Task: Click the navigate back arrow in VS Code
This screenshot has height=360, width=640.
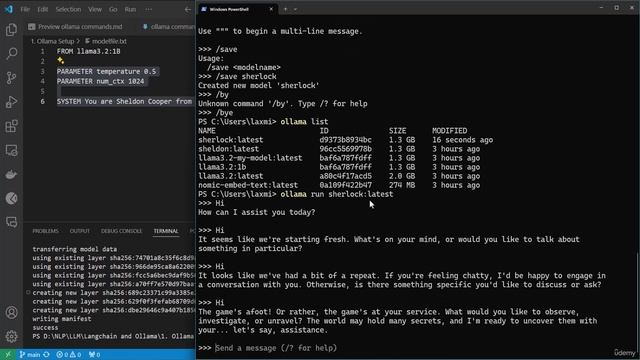Action: tap(188, 9)
